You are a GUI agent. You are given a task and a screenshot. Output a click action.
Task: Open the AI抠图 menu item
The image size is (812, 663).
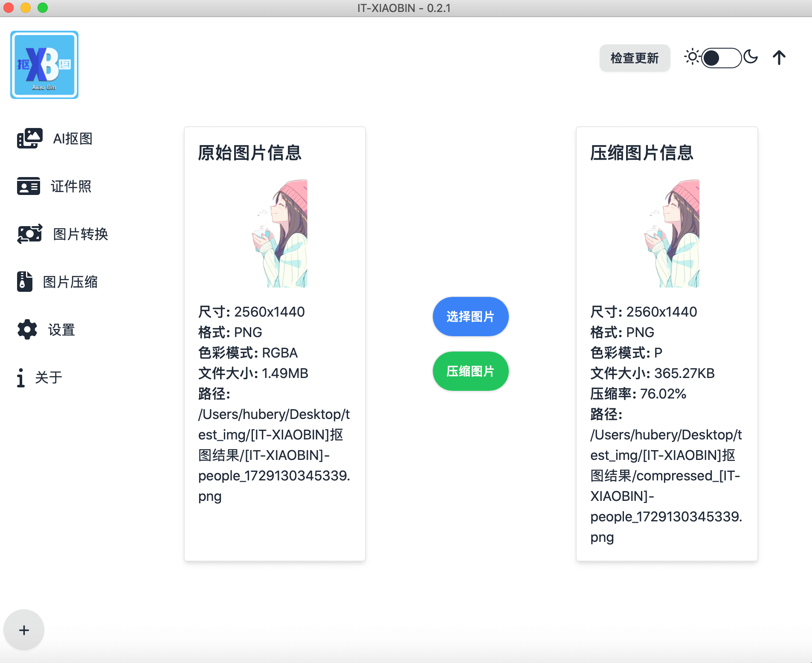pyautogui.click(x=72, y=139)
